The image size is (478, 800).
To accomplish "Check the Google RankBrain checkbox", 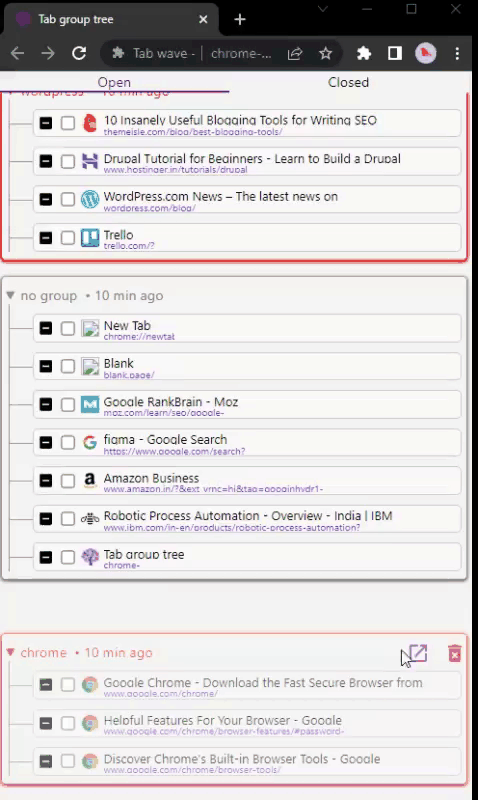I will point(68,405).
